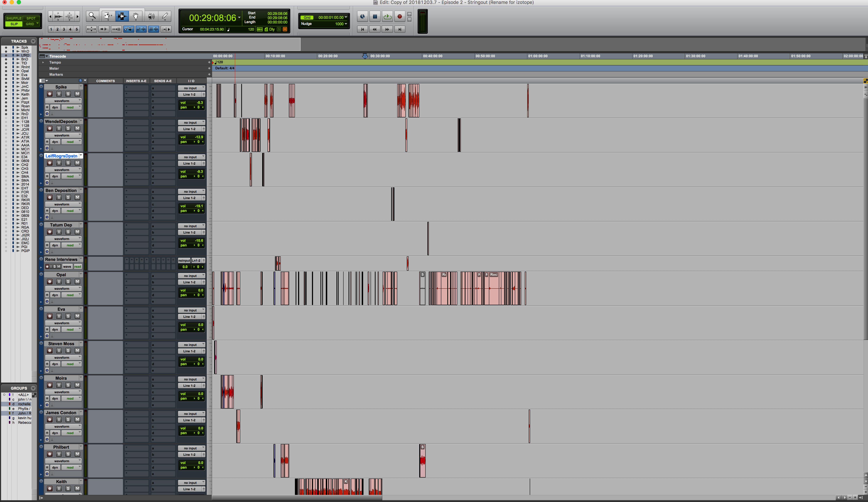The height and width of the screenshot is (502, 868).
Task: Arm the transport Record button
Action: (400, 16)
